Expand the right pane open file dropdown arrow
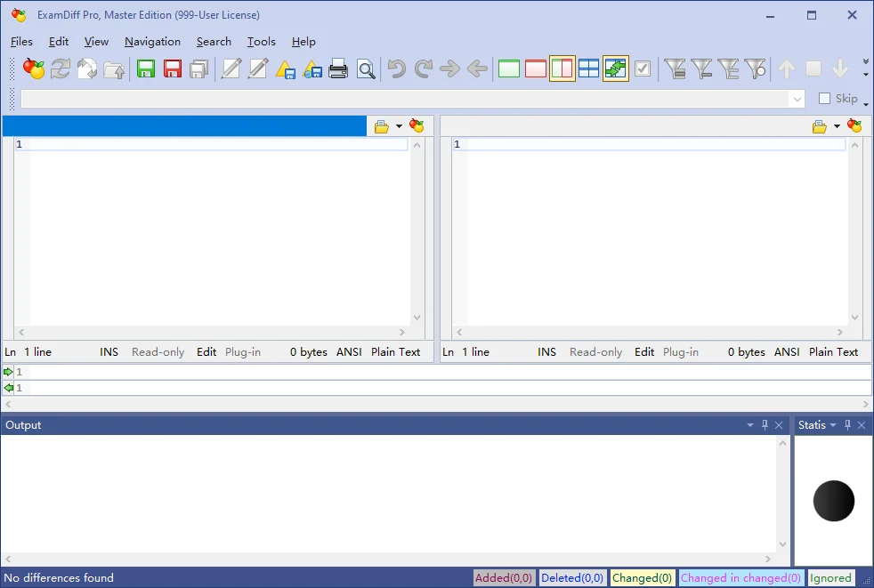This screenshot has height=588, width=874. pyautogui.click(x=837, y=126)
